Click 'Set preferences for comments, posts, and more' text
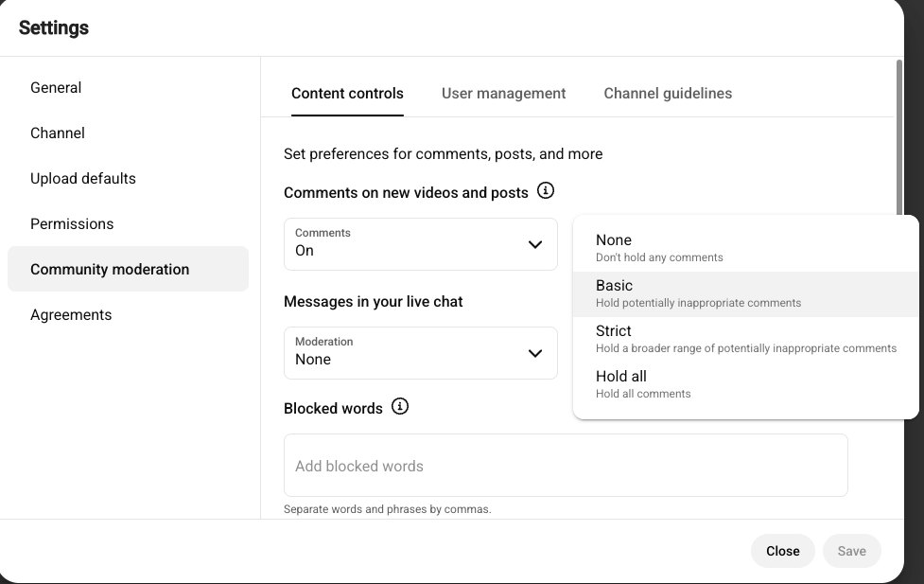The height and width of the screenshot is (584, 924). pyautogui.click(x=444, y=154)
